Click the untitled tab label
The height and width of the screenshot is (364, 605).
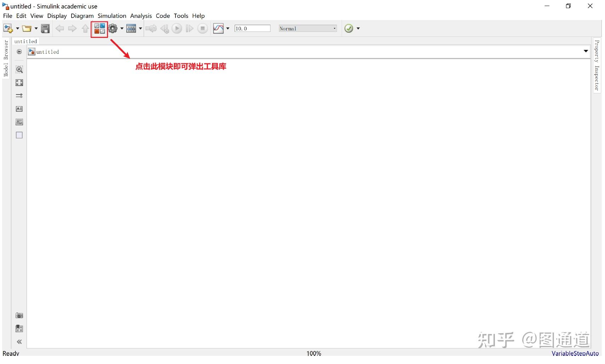coord(25,41)
